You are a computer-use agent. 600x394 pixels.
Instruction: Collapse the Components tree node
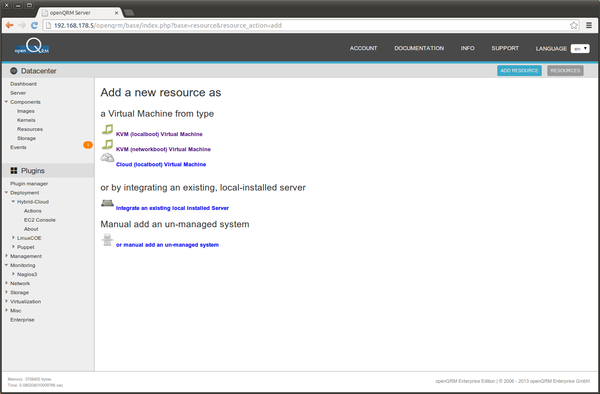(7, 102)
